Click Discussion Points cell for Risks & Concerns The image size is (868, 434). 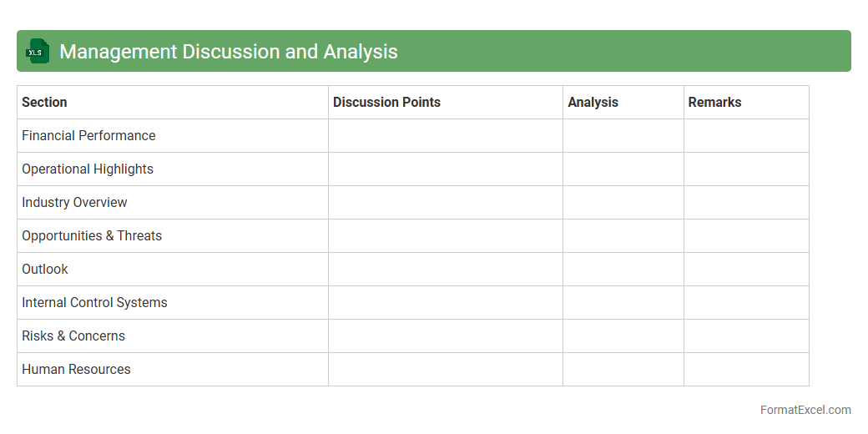point(445,336)
